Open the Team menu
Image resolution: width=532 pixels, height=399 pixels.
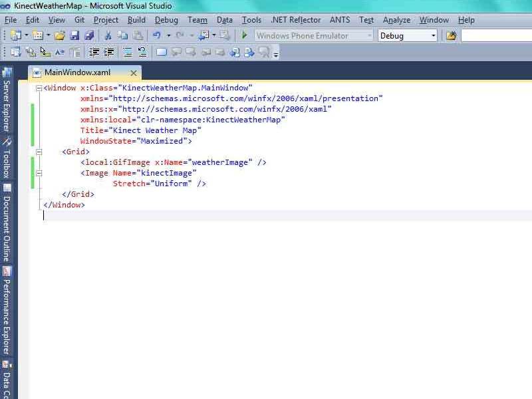(x=198, y=20)
